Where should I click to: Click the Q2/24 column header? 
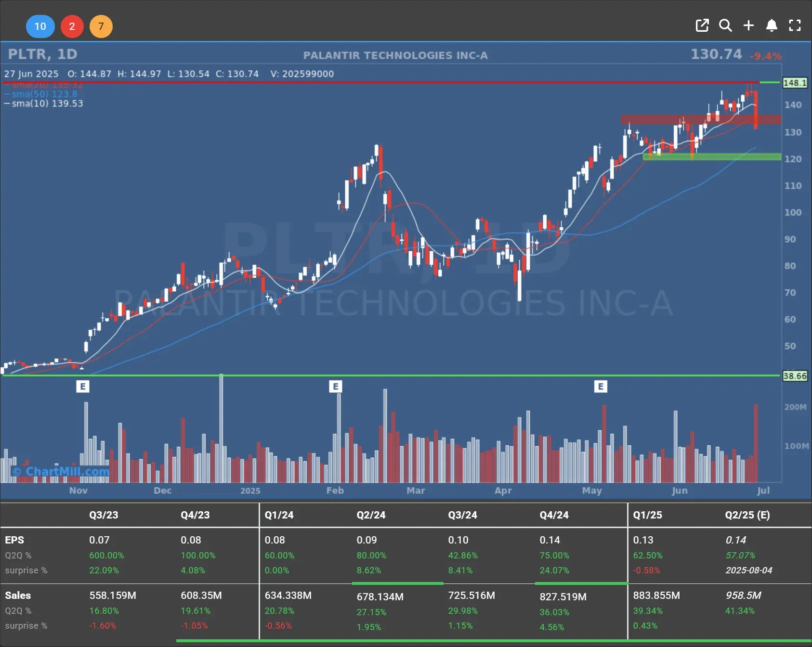[371, 515]
